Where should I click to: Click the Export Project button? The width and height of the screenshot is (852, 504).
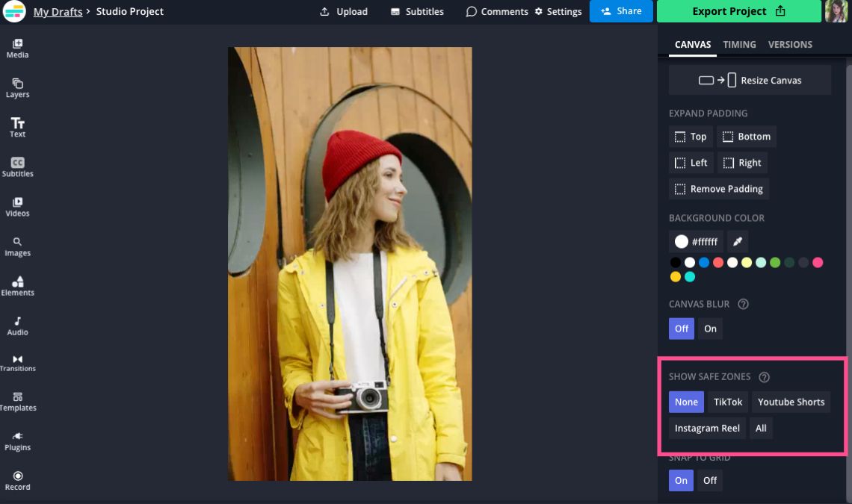[738, 11]
